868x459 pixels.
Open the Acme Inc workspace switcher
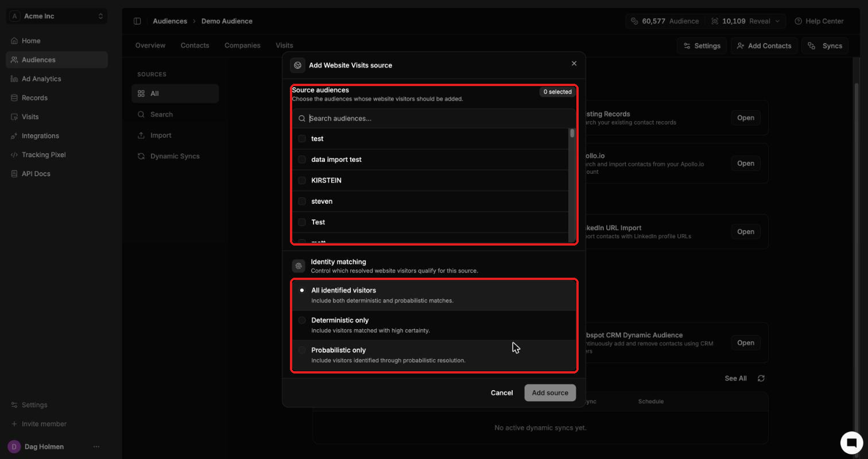57,16
